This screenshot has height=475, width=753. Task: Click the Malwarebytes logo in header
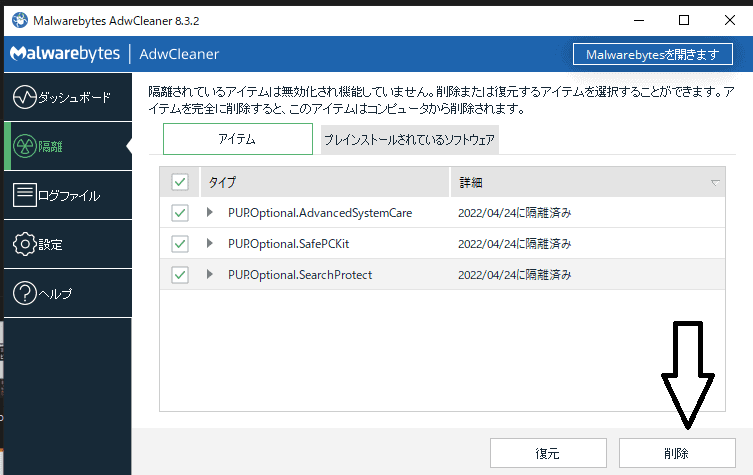(65, 53)
